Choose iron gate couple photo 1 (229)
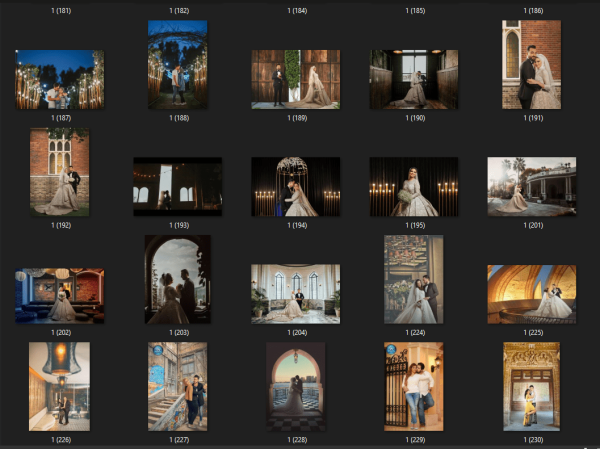The height and width of the screenshot is (449, 600). (x=413, y=387)
